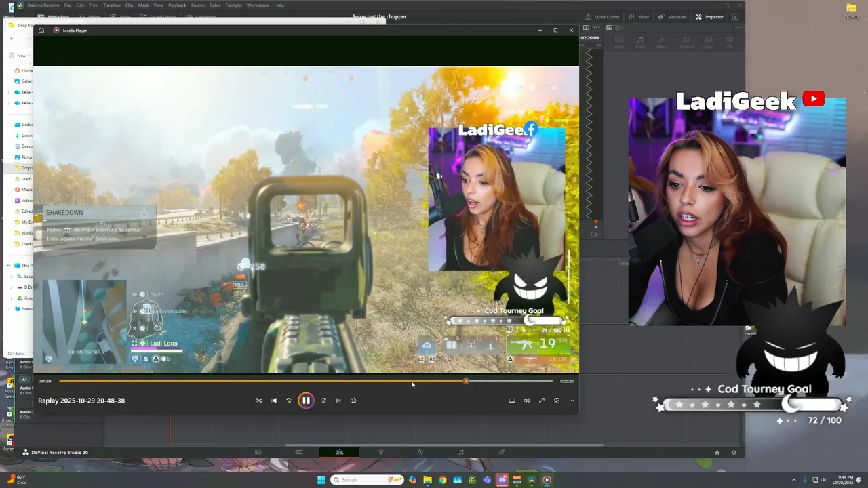Open DaVinci Resolve project settings gear

click(x=733, y=453)
